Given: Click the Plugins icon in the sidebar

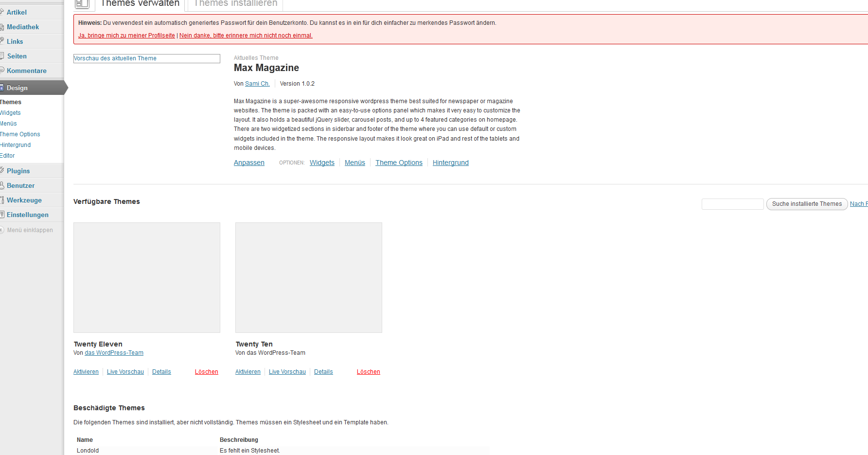Looking at the screenshot, I should coord(2,170).
